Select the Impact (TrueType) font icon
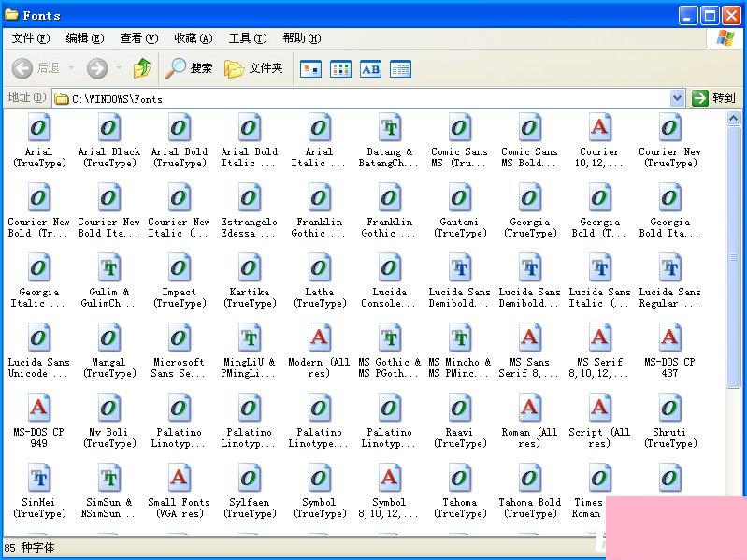 [x=180, y=267]
